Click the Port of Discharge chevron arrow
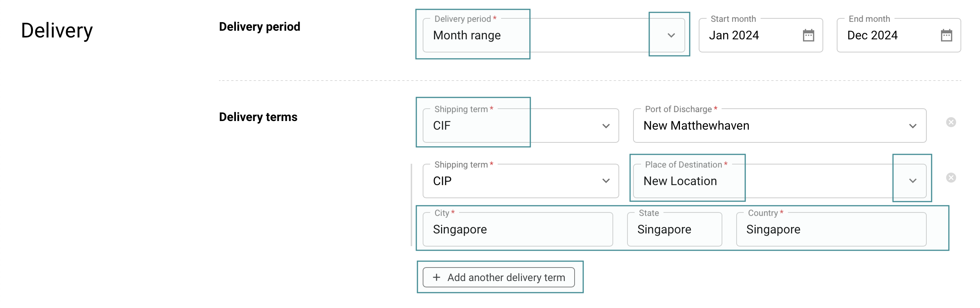 (x=912, y=126)
